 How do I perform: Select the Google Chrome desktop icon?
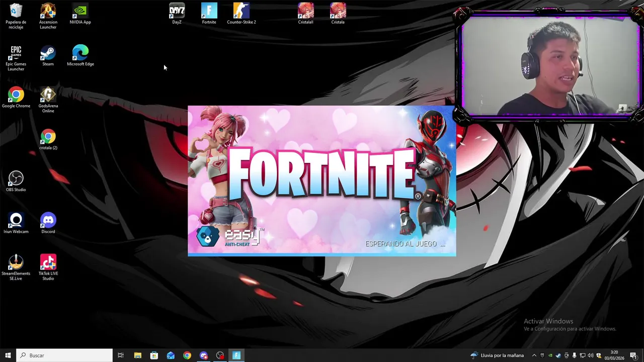pyautogui.click(x=16, y=98)
